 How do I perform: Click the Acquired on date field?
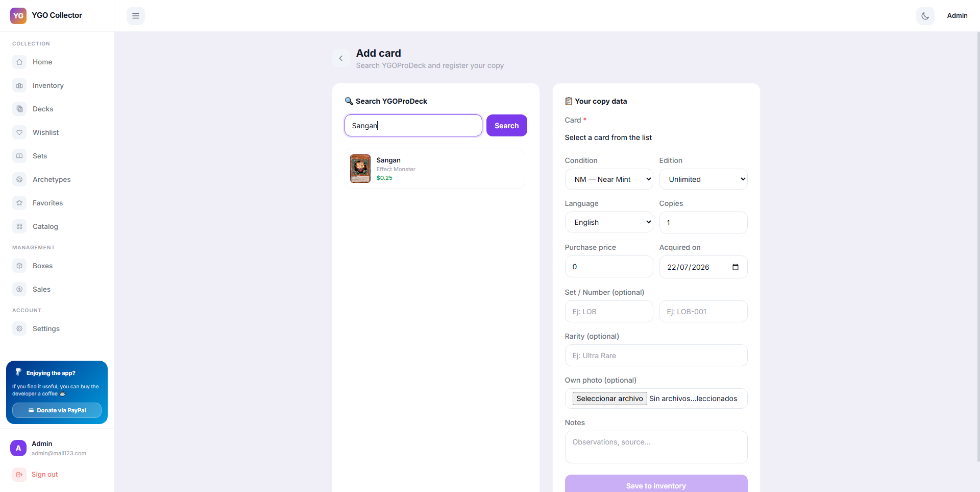pos(703,267)
